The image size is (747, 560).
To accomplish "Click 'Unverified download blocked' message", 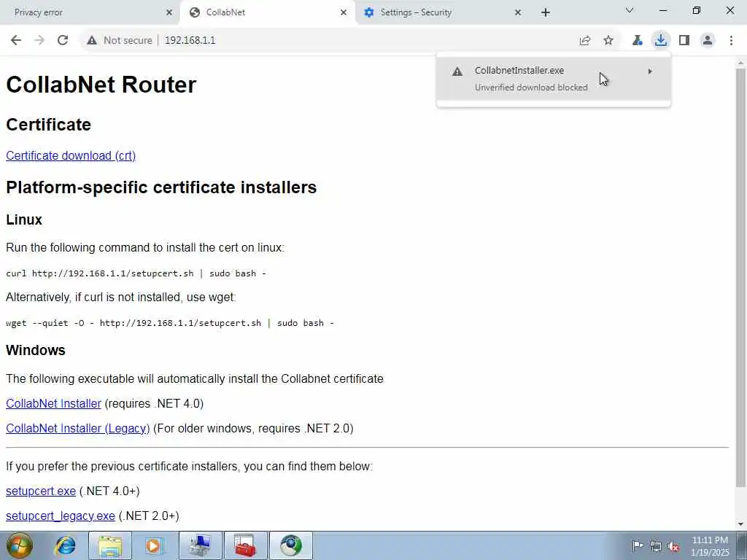I will tap(531, 87).
